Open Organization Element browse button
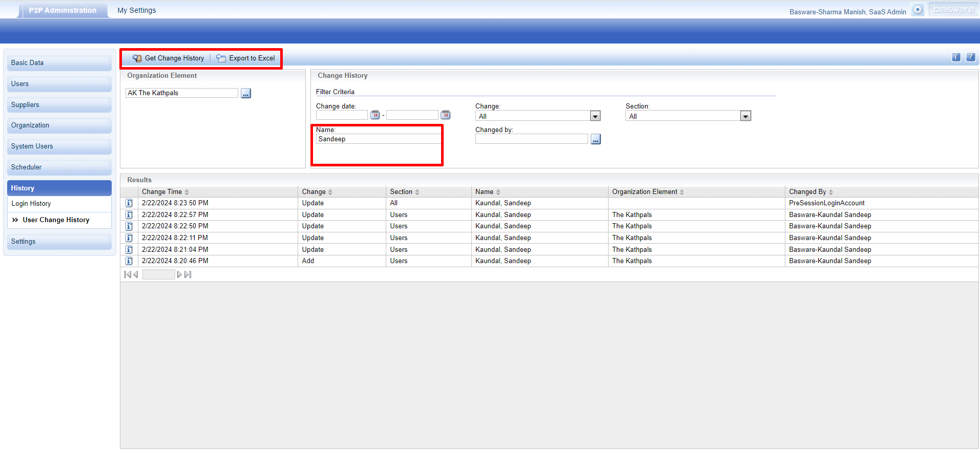Viewport: 980px width, 452px height. coord(246,93)
